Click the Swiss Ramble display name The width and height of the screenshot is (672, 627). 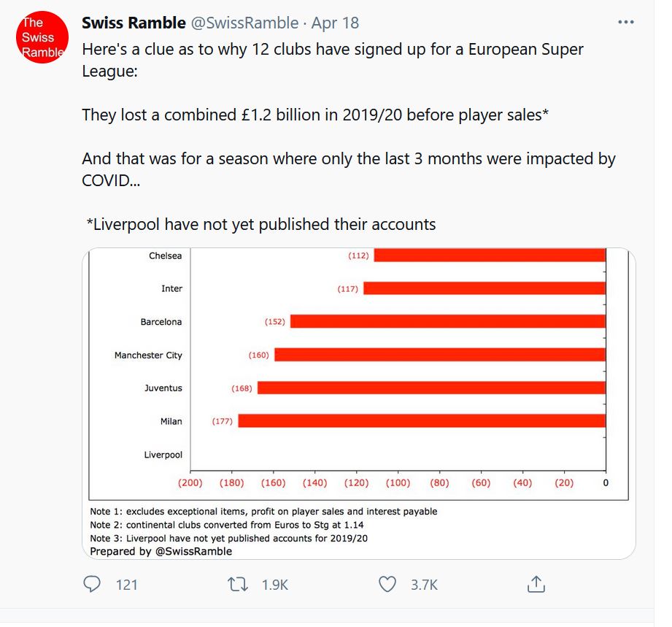coord(133,22)
